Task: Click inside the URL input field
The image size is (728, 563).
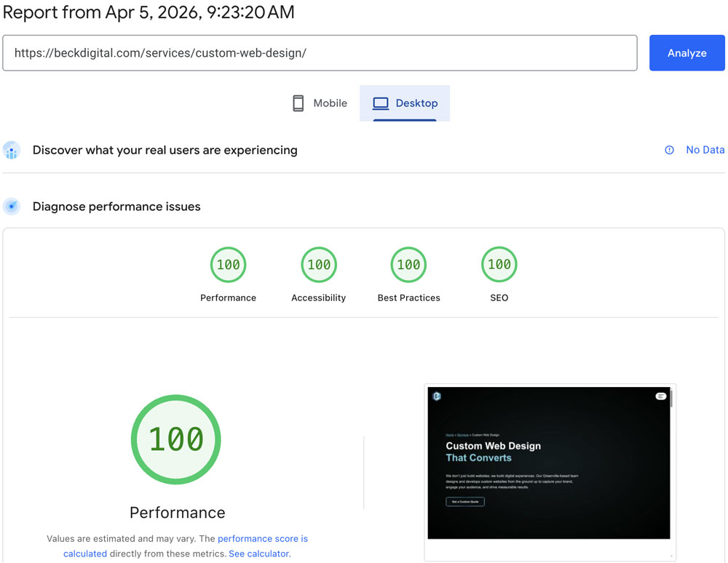Action: (320, 52)
